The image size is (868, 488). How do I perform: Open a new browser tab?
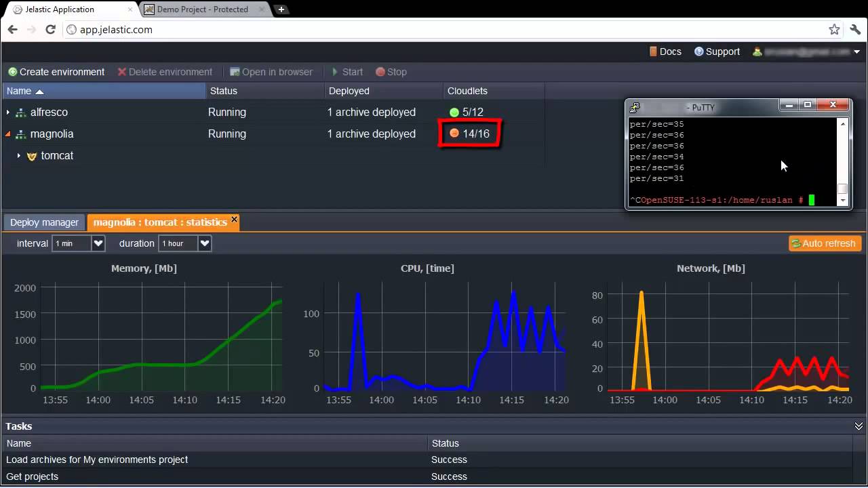pyautogui.click(x=281, y=9)
